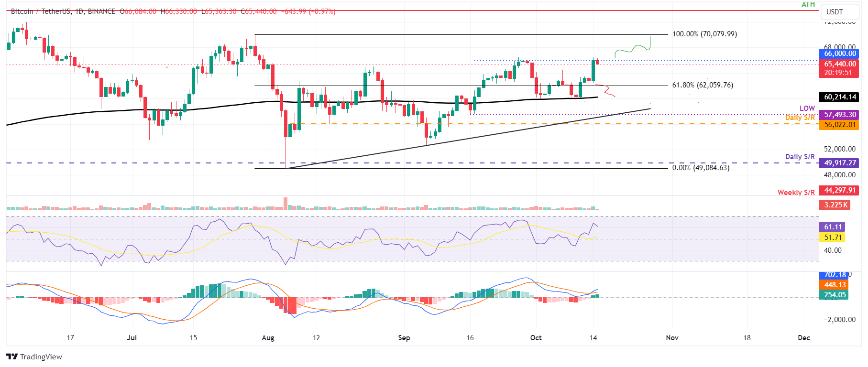Click the red 65,440.00 current price label
Screen dimensions: 868x367
click(839, 64)
